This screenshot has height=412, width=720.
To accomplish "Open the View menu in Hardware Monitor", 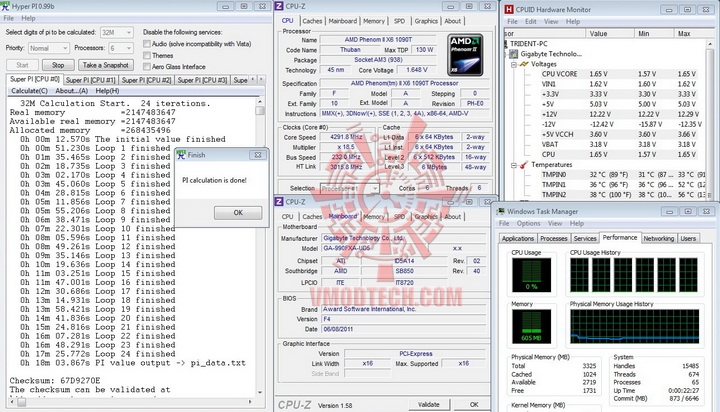I will pyautogui.click(x=551, y=22).
